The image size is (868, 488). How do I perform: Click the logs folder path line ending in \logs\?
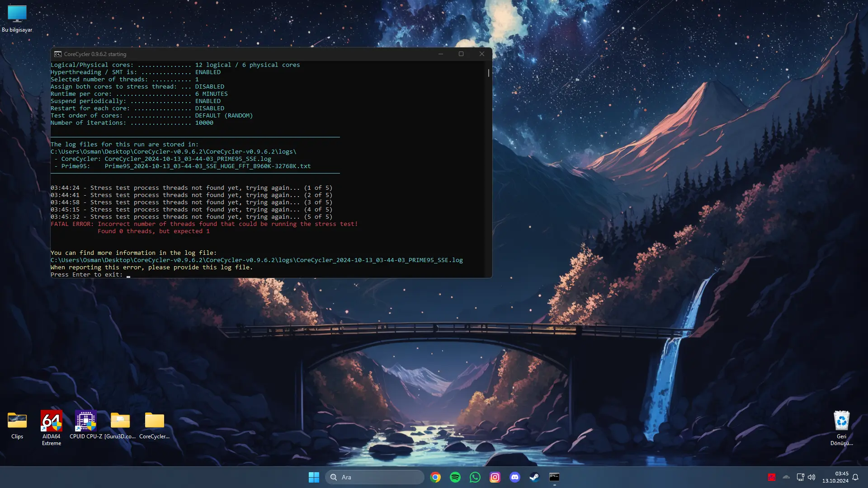(x=174, y=152)
